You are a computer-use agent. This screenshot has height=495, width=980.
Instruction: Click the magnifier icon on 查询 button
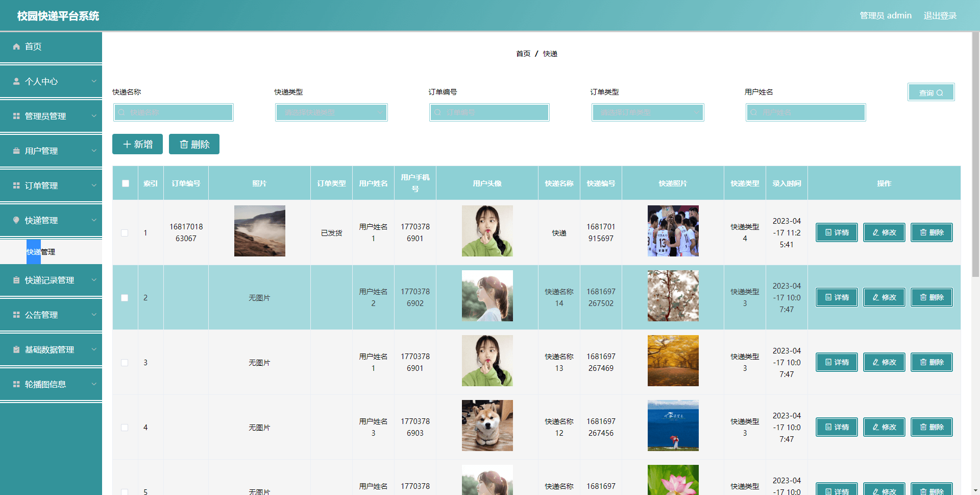pos(940,93)
